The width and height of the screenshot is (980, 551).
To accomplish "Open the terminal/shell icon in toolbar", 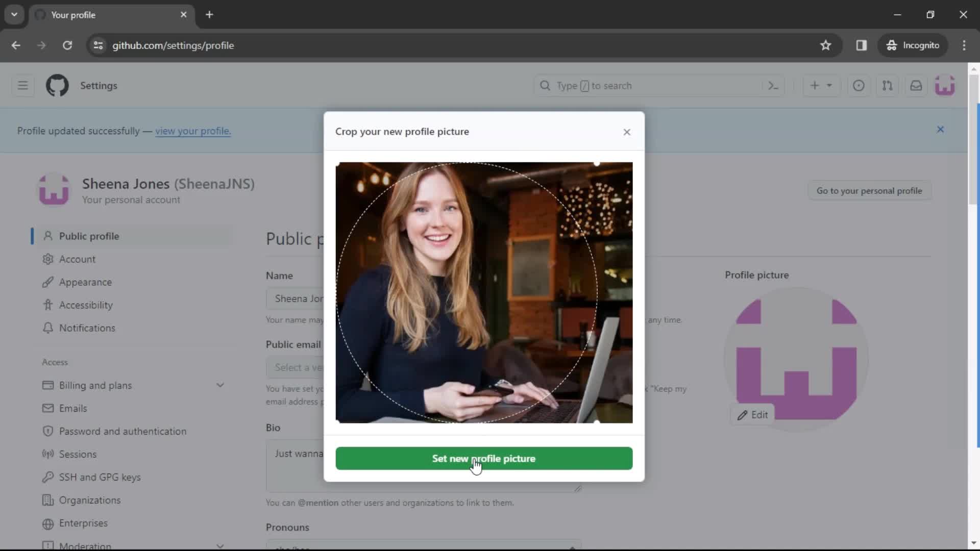I will (x=773, y=85).
